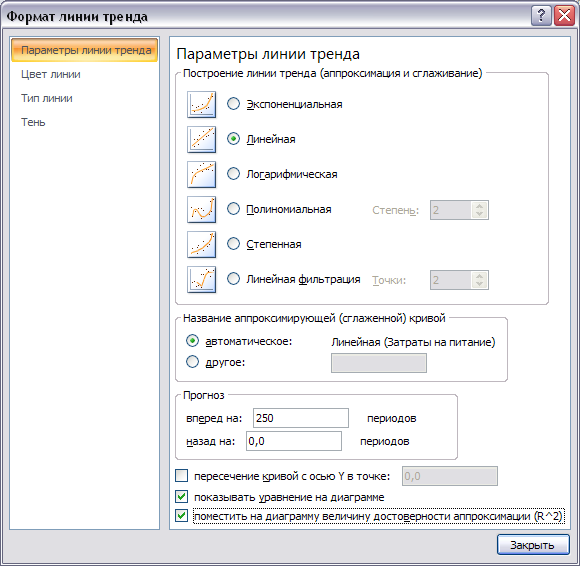Select the Степенная radio button
Image resolution: width=580 pixels, height=566 pixels.
(233, 243)
